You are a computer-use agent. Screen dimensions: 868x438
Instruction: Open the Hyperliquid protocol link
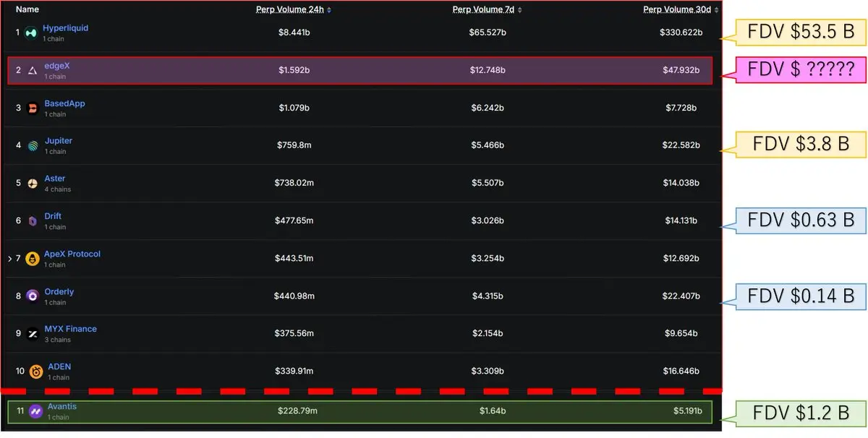(65, 28)
